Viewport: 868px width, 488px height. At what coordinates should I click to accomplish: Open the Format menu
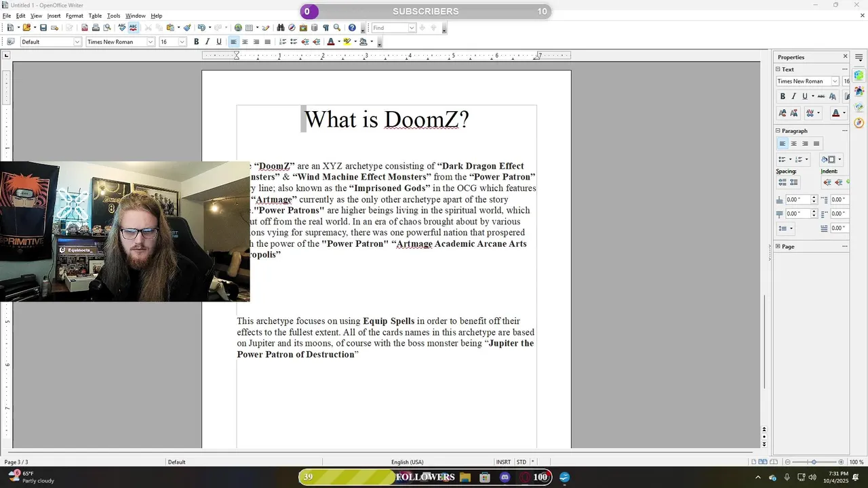(x=75, y=16)
